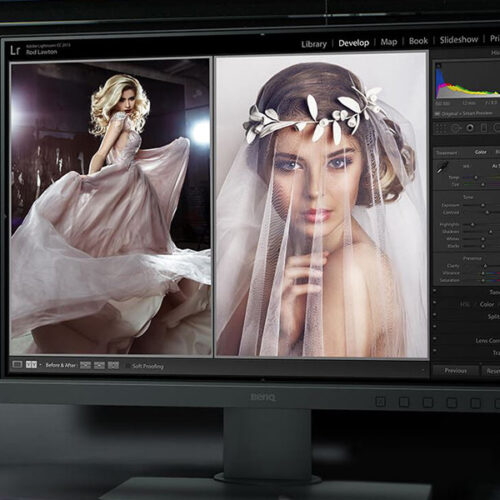The image size is (500, 500).
Task: Swap Before and After settings icon
Action: 113,365
